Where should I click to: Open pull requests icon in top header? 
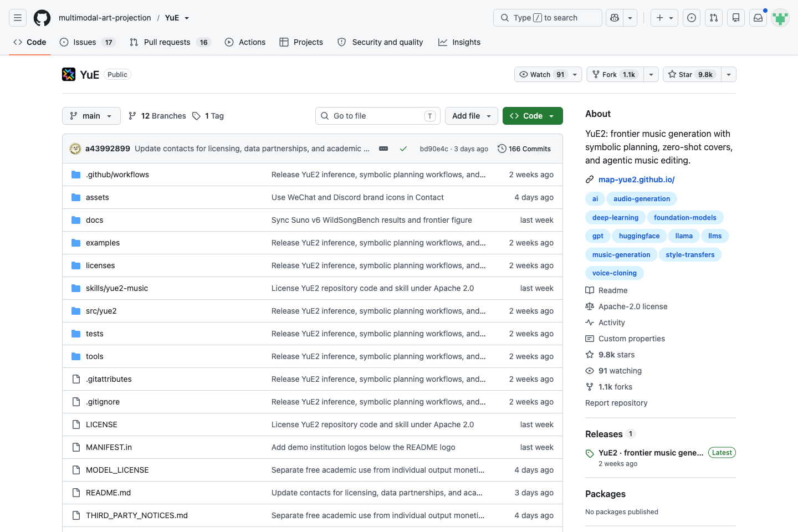click(714, 18)
